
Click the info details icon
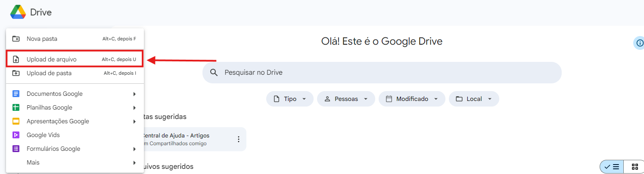(640, 43)
